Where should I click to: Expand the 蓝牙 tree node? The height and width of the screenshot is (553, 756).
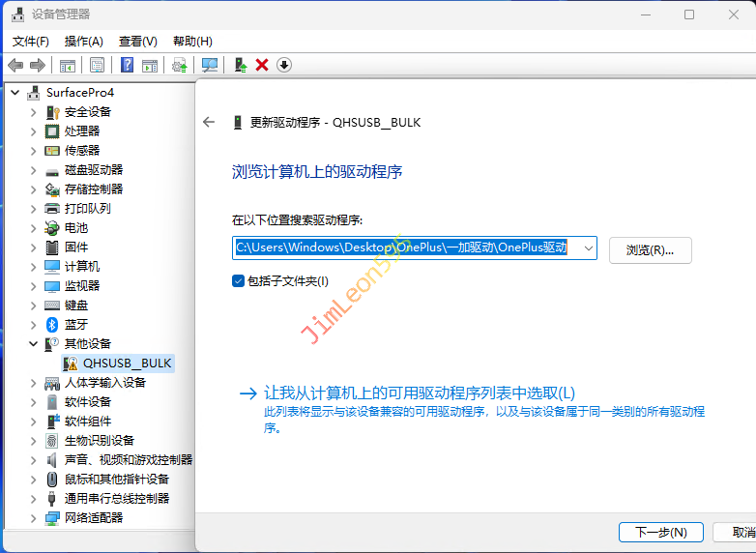coord(34,324)
